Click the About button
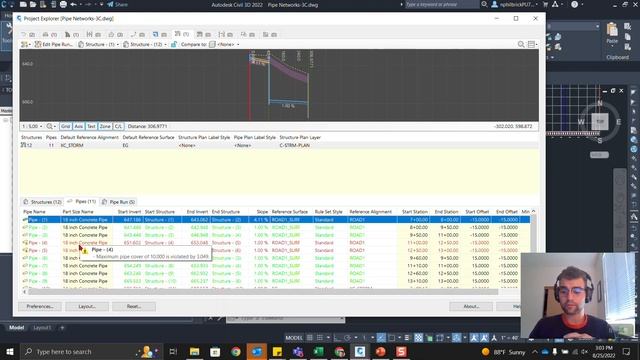Image resolution: width=640 pixels, height=360 pixels. coord(471,306)
